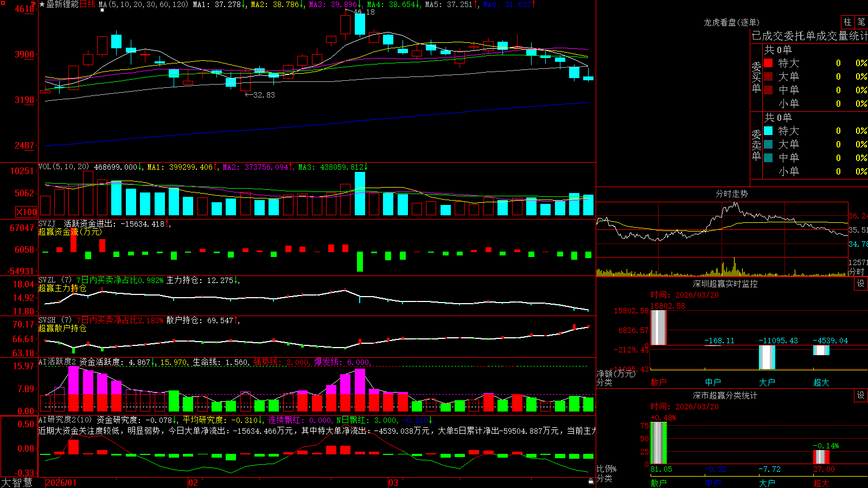
Task: Click the white asterisk marker under MA label
Action: 102,10
